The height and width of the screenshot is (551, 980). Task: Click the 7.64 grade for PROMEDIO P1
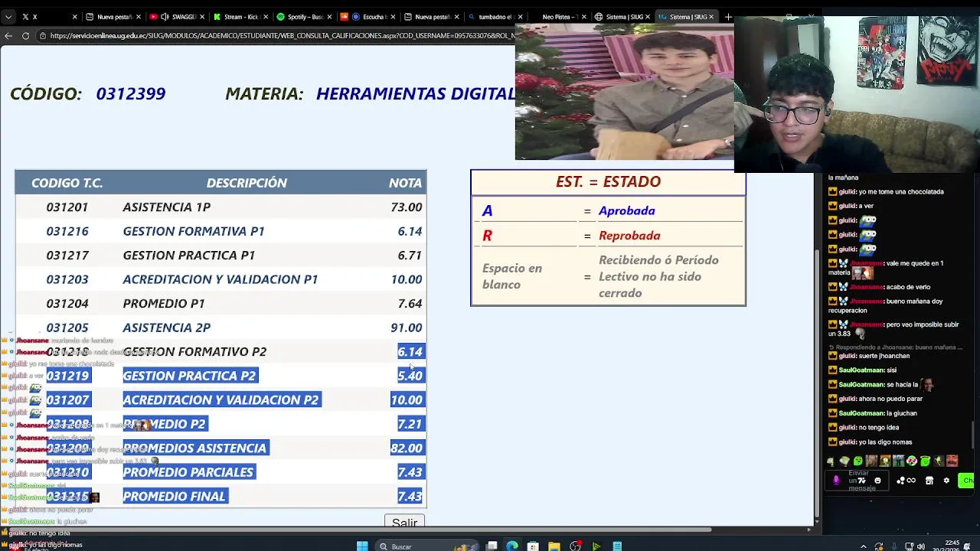click(410, 303)
